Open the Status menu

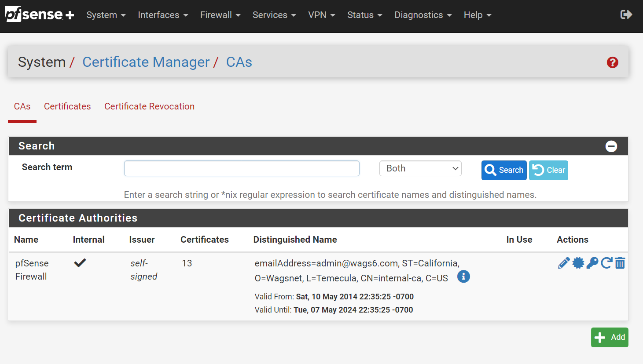click(x=364, y=15)
